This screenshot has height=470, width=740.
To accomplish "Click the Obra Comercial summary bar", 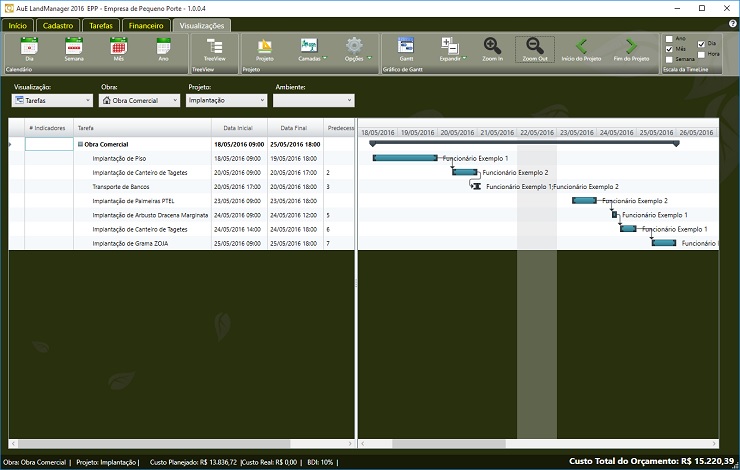I will pyautogui.click(x=524, y=143).
